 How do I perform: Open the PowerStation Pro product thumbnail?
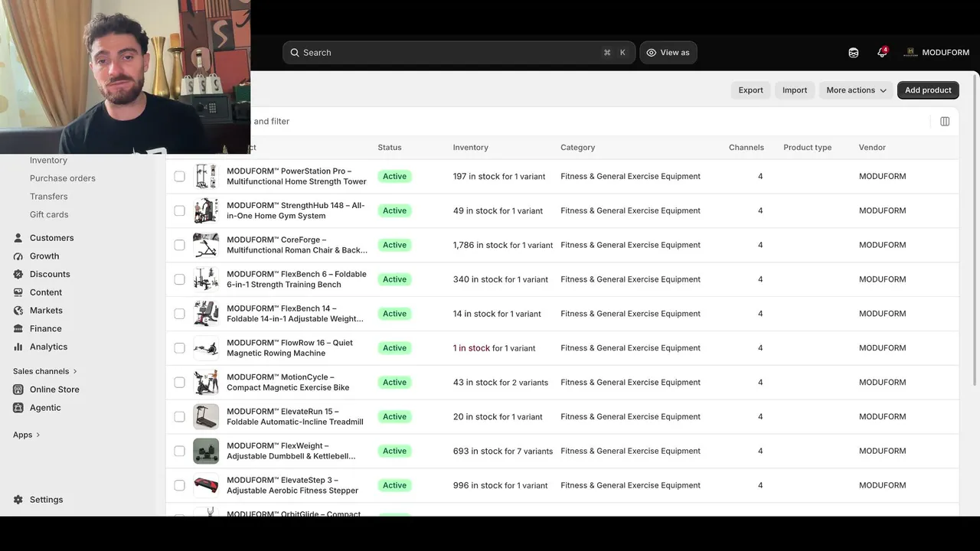(206, 176)
